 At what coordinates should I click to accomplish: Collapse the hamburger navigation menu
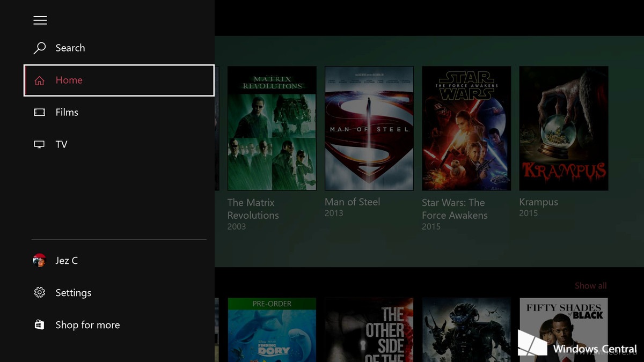(x=40, y=20)
